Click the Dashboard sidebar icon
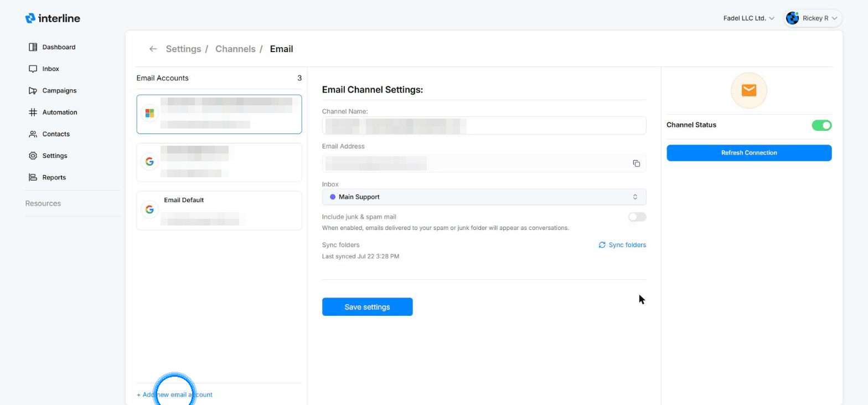This screenshot has height=405, width=868. tap(33, 47)
